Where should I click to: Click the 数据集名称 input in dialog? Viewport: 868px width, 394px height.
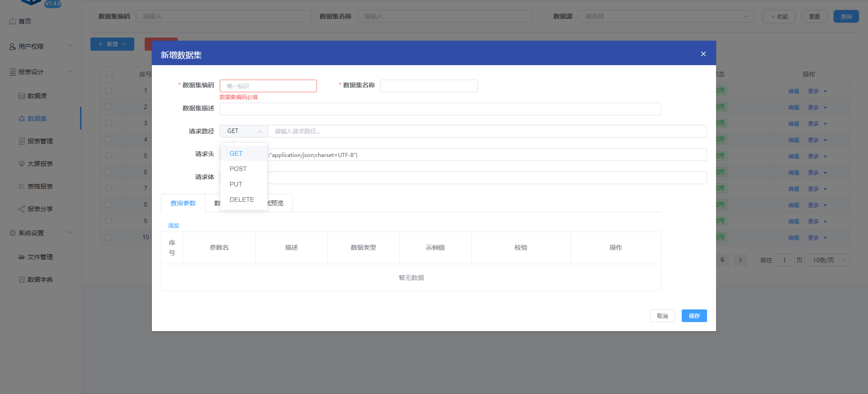click(x=429, y=86)
